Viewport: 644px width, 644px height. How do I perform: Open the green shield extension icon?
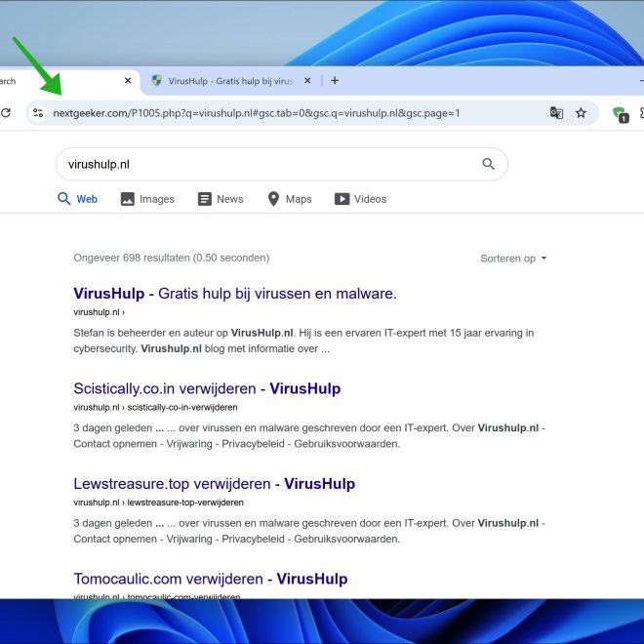coord(621,114)
